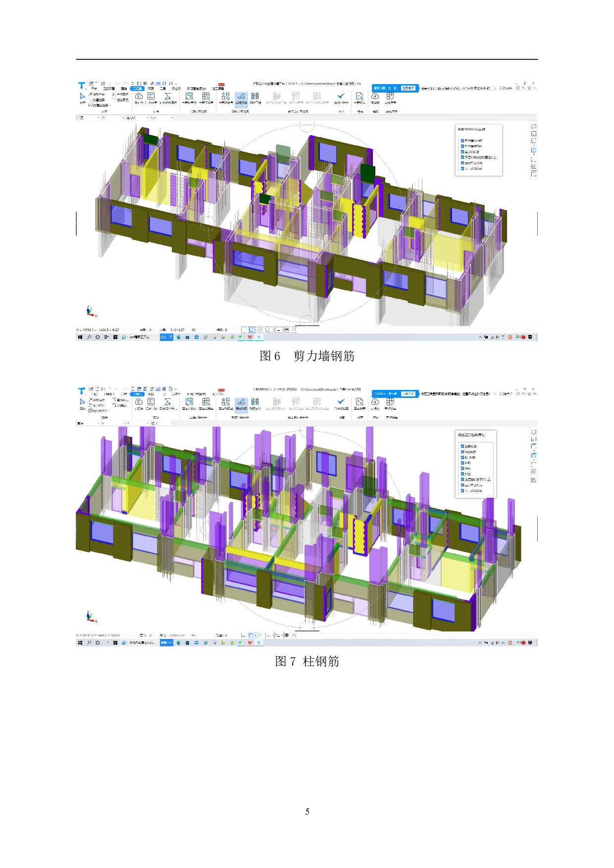Open the 视图 ribbon tab in top window
The image size is (614, 868).
click(x=151, y=89)
